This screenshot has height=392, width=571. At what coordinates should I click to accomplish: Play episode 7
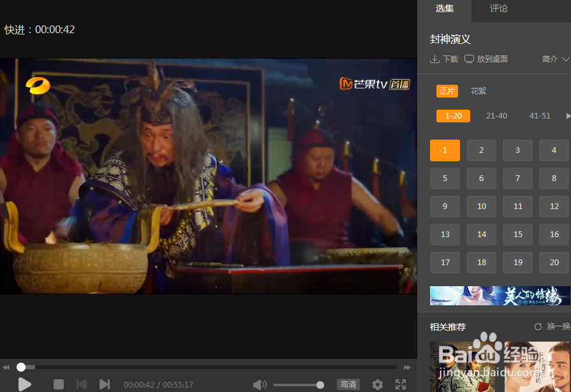517,178
